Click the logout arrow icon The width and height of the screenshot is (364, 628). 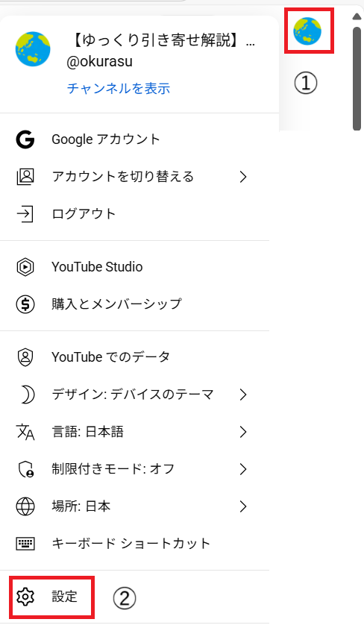25,214
